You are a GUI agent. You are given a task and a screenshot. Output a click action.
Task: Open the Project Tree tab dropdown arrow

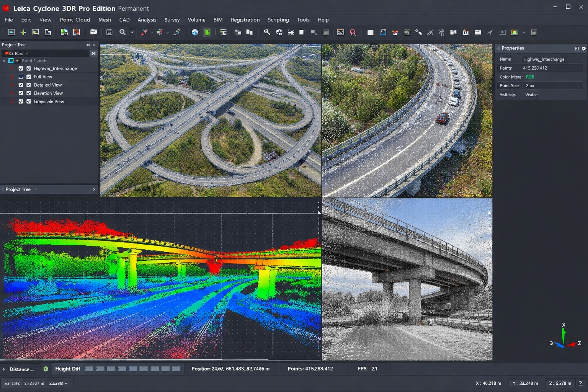(x=36, y=189)
